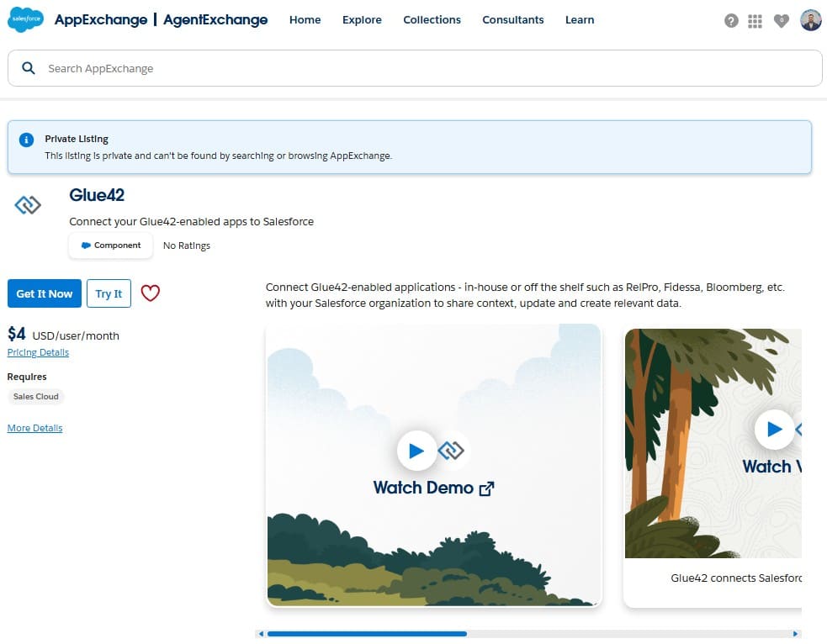Click the Component badge
This screenshot has height=644, width=827.
[111, 245]
